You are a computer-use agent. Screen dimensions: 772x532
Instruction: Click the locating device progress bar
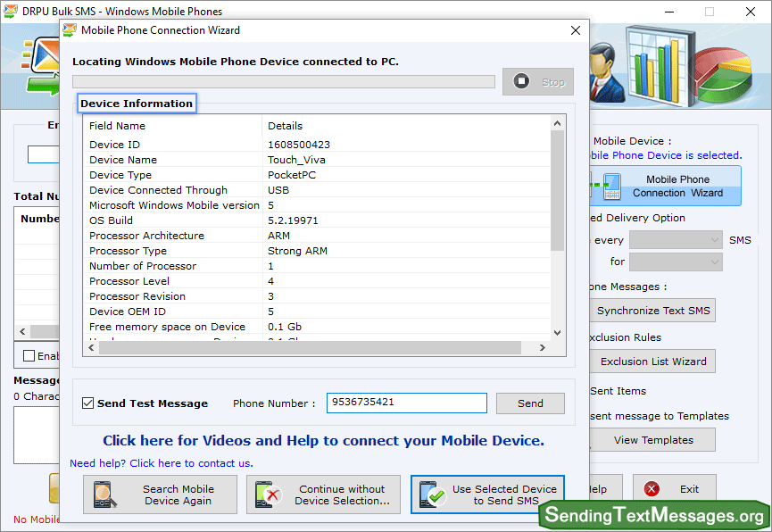coord(284,81)
